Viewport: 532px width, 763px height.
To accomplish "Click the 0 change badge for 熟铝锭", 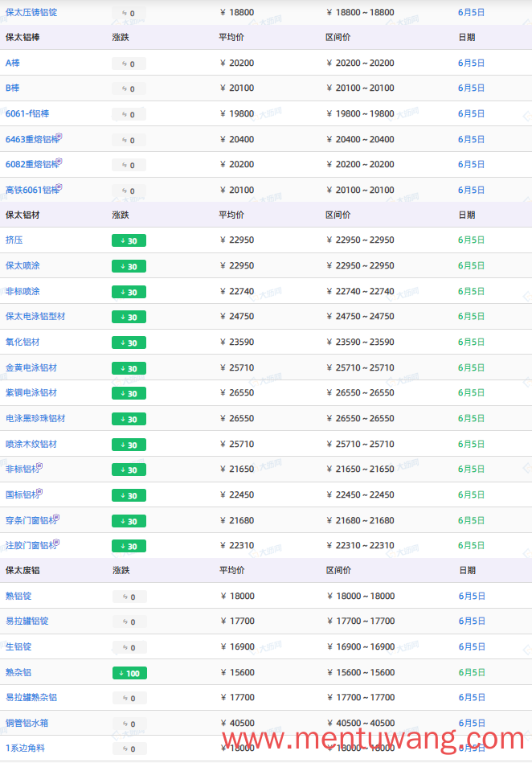I will pyautogui.click(x=129, y=597).
